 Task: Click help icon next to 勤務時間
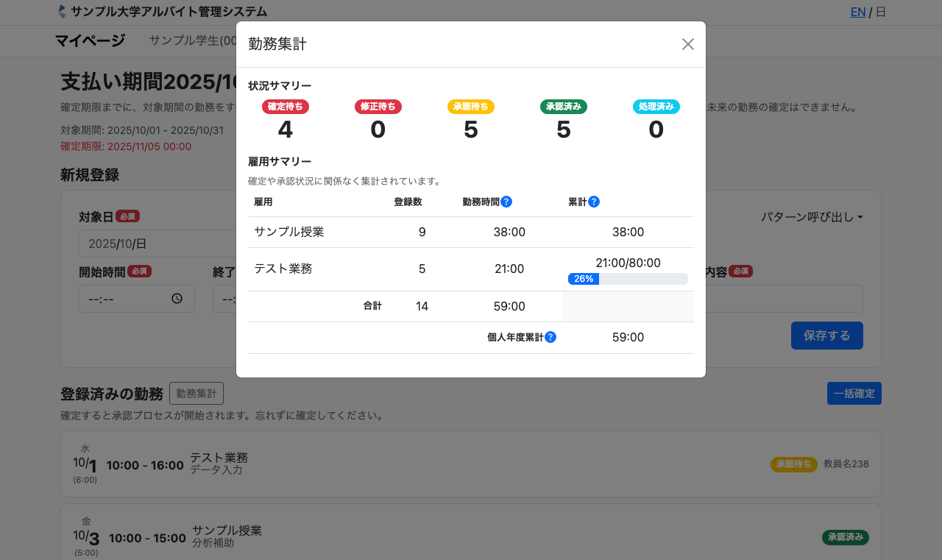point(506,202)
